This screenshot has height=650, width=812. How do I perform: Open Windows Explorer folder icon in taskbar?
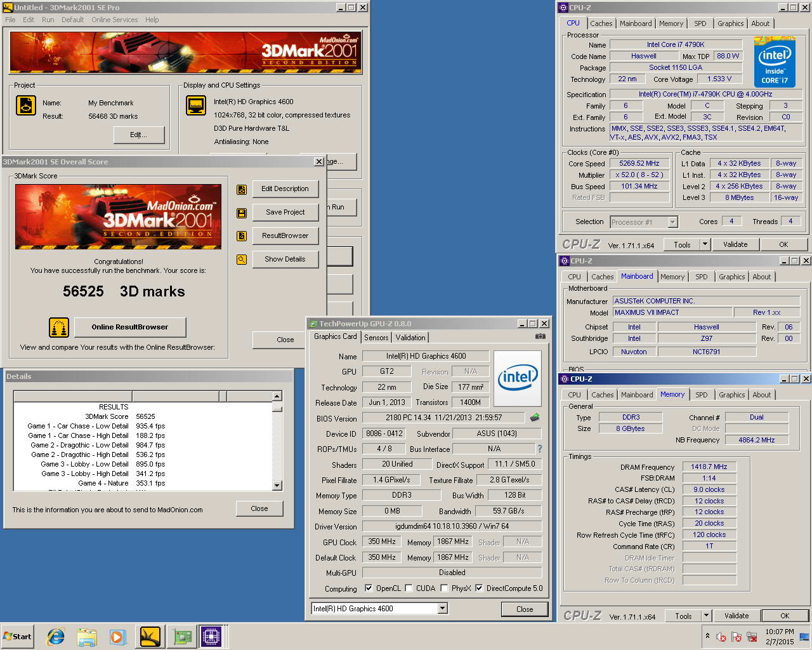coord(87,637)
